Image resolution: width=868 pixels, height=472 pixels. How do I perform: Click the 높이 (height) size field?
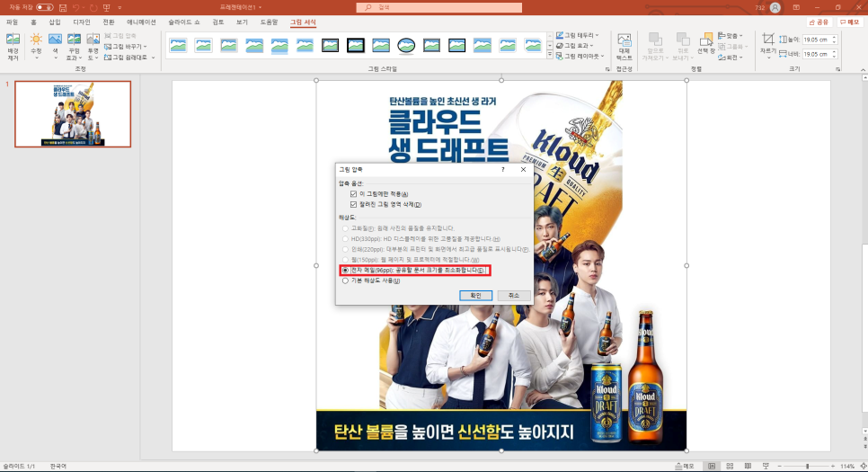click(819, 40)
